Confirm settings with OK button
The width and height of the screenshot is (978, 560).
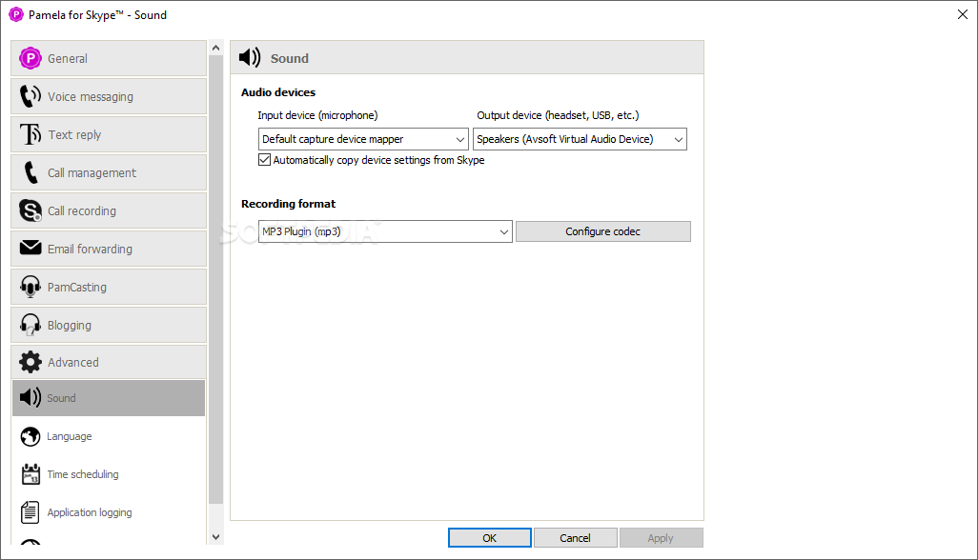[490, 537]
